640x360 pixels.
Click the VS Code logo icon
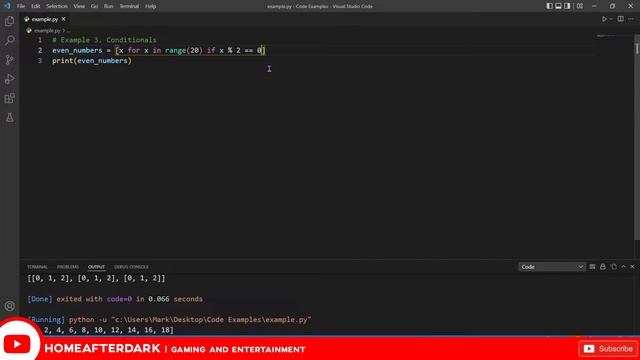(x=7, y=6)
